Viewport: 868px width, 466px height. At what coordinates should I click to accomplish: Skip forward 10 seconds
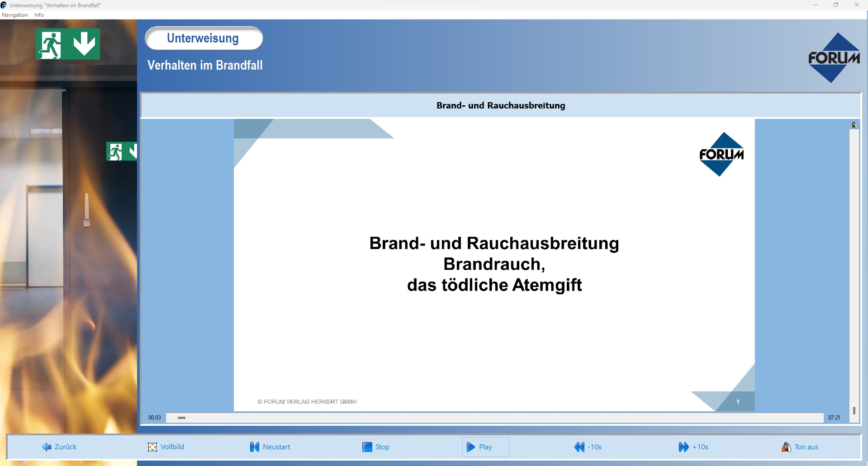[x=693, y=447]
